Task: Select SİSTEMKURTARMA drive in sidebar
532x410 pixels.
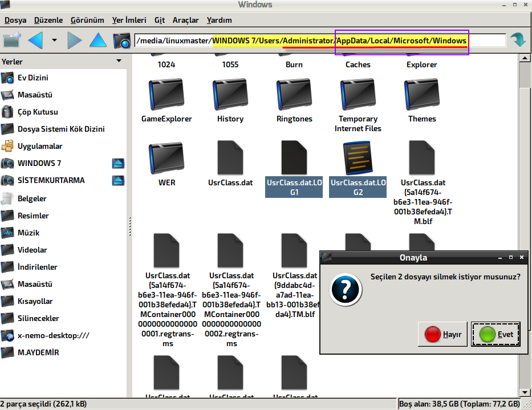Action: tap(51, 180)
